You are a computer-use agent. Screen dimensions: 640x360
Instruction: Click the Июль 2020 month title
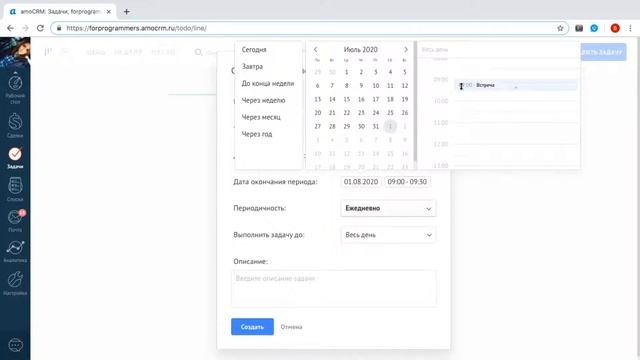(360, 49)
